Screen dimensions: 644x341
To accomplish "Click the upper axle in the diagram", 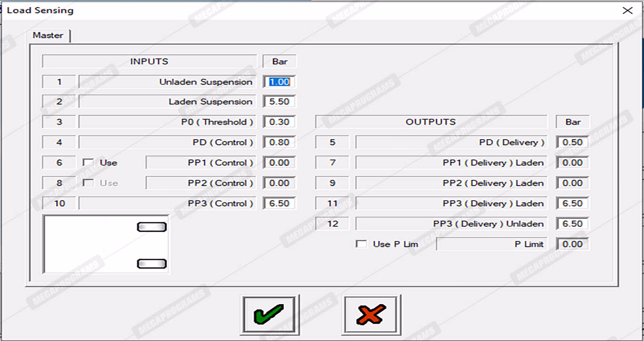I will click(x=151, y=227).
